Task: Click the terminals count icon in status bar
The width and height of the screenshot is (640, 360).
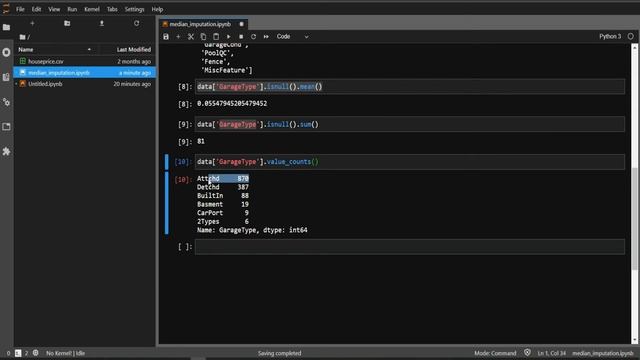Action: point(18,353)
